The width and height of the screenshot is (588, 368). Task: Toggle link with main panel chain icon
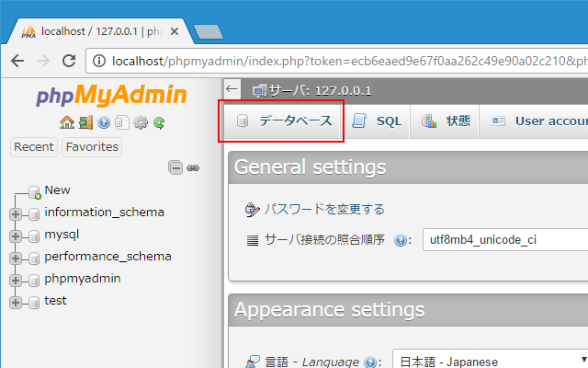tap(193, 167)
